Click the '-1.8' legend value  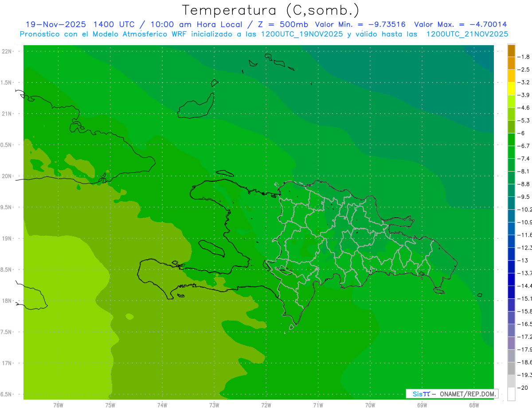point(524,57)
